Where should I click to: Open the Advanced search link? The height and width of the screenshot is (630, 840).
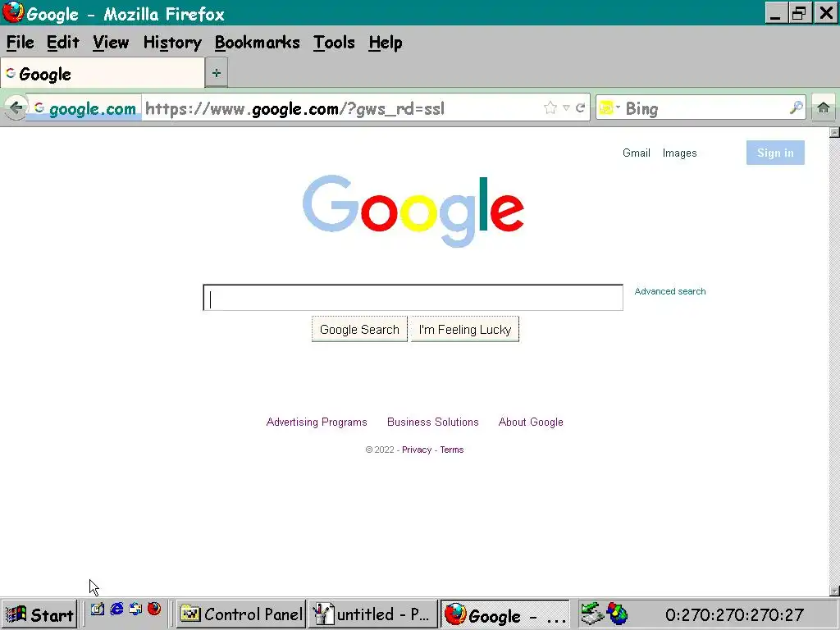669,291
